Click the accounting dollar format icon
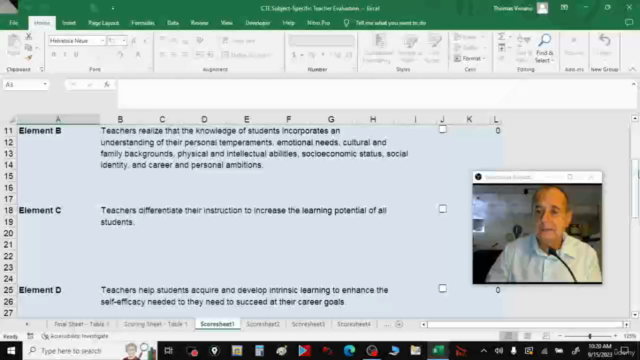This screenshot has width=640, height=360. coord(293,55)
